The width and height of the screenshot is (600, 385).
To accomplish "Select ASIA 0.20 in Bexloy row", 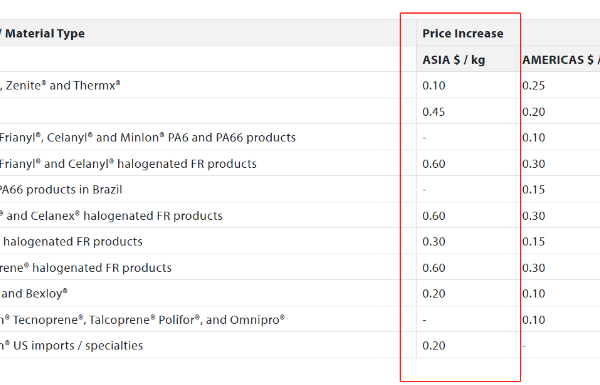I will pos(434,294).
